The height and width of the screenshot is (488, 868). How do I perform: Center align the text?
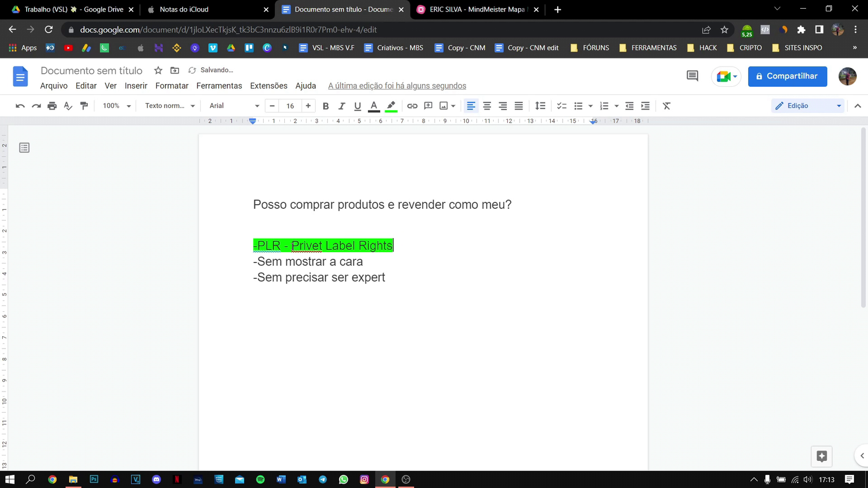click(x=487, y=106)
